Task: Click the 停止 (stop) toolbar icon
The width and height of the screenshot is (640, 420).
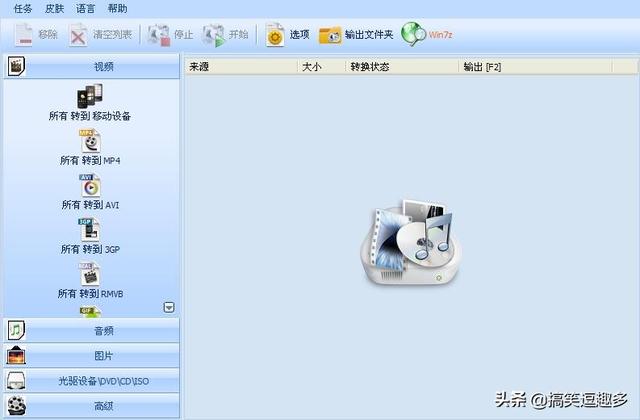Action: pyautogui.click(x=159, y=36)
